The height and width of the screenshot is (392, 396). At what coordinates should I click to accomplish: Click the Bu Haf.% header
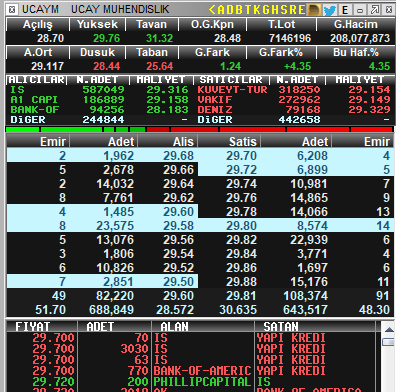(x=356, y=52)
